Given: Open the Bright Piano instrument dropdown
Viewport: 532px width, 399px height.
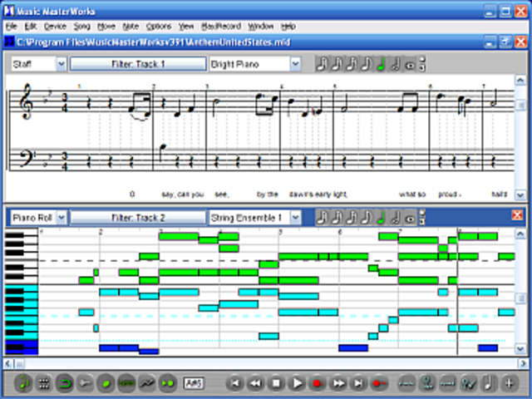Looking at the screenshot, I should click(295, 64).
